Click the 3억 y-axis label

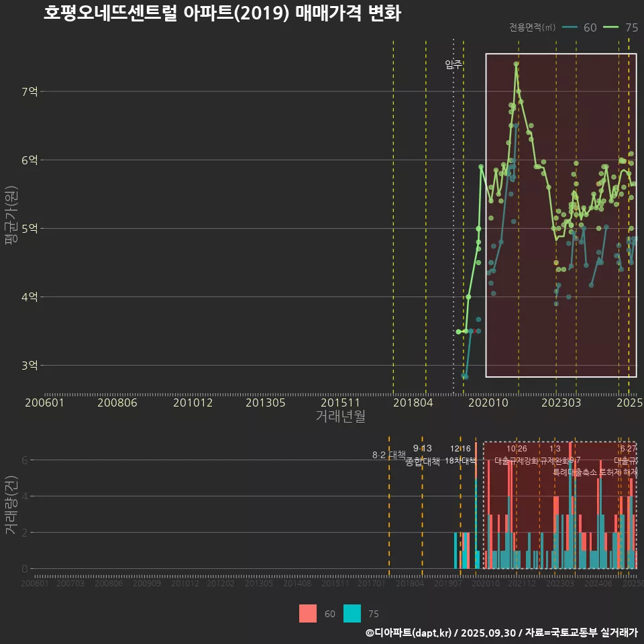click(x=29, y=366)
